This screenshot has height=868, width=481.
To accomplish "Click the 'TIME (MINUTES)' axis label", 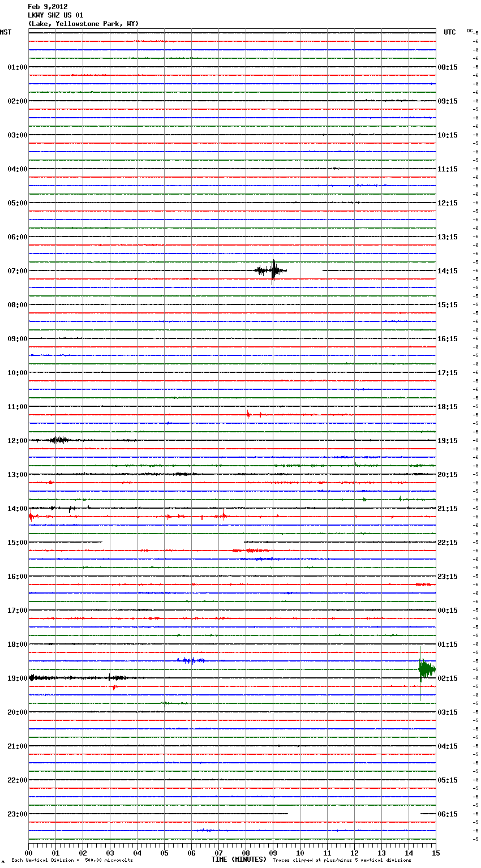I will [x=239, y=860].
